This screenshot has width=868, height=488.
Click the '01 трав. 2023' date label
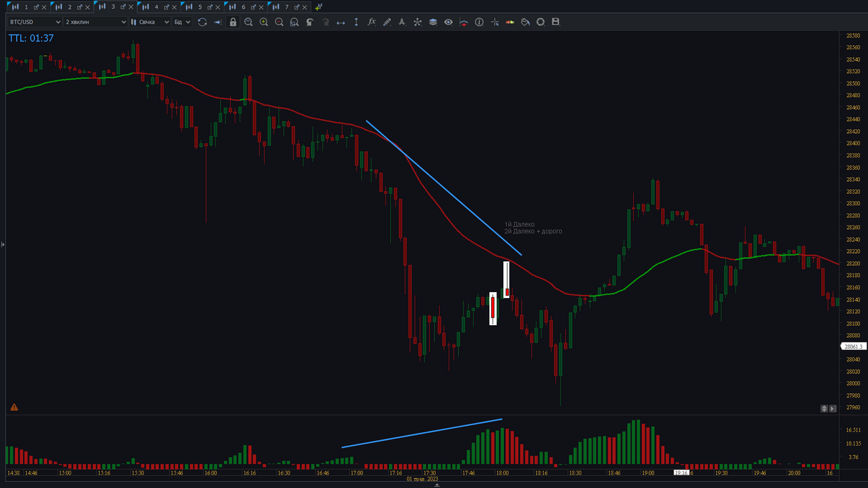[423, 479]
